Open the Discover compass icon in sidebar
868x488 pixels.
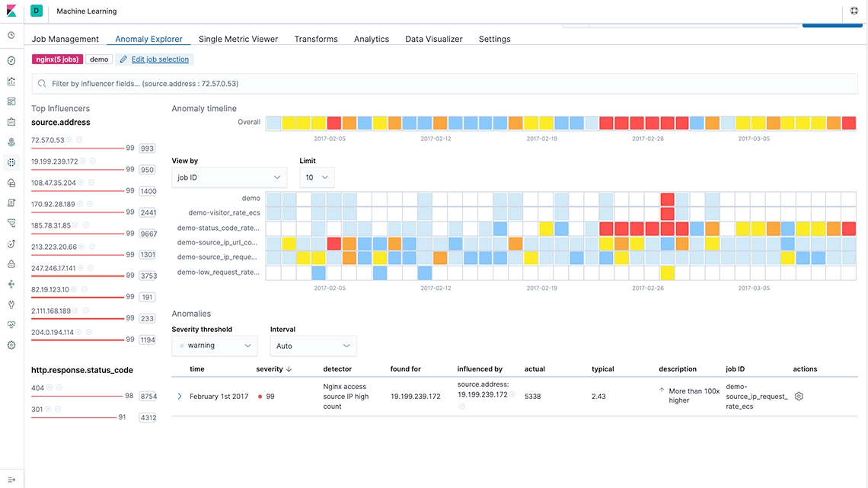click(11, 61)
